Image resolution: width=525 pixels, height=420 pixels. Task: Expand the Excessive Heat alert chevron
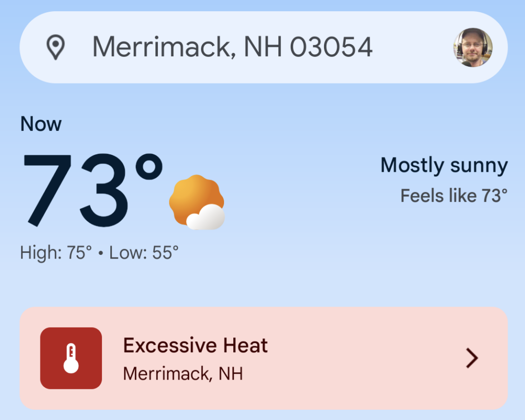coord(472,358)
